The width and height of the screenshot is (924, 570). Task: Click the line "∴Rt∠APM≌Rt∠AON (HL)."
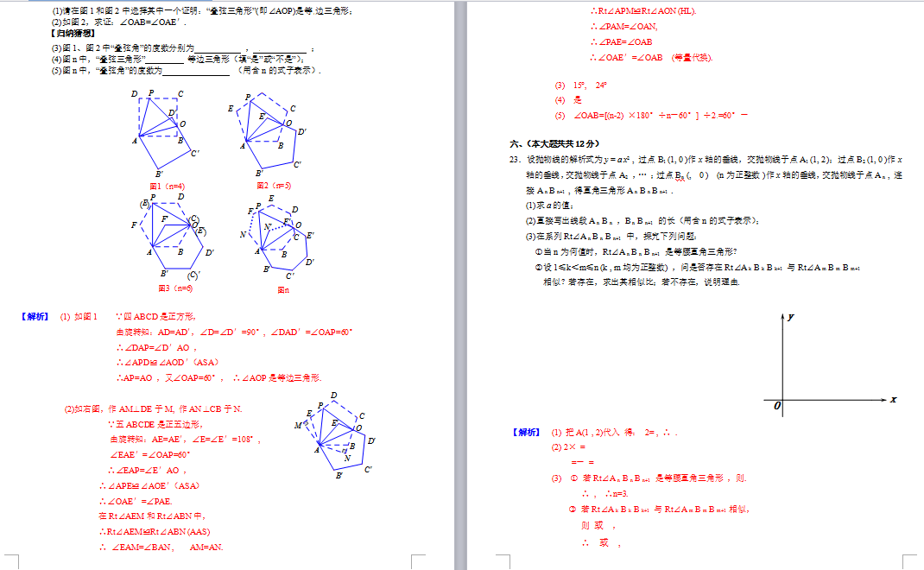(642, 11)
